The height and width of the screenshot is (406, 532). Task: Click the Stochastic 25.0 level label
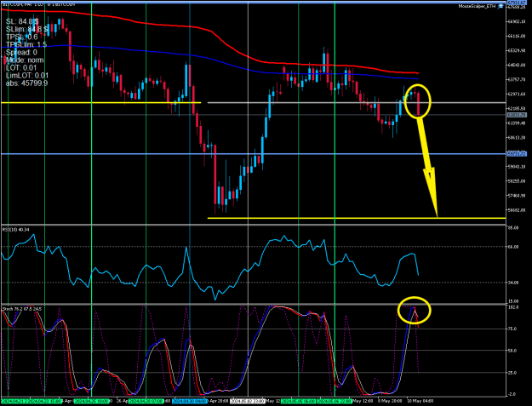click(513, 373)
